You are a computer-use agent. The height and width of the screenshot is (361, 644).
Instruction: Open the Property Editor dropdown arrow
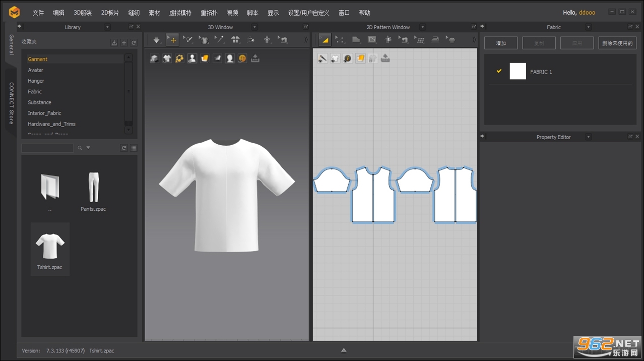click(588, 137)
